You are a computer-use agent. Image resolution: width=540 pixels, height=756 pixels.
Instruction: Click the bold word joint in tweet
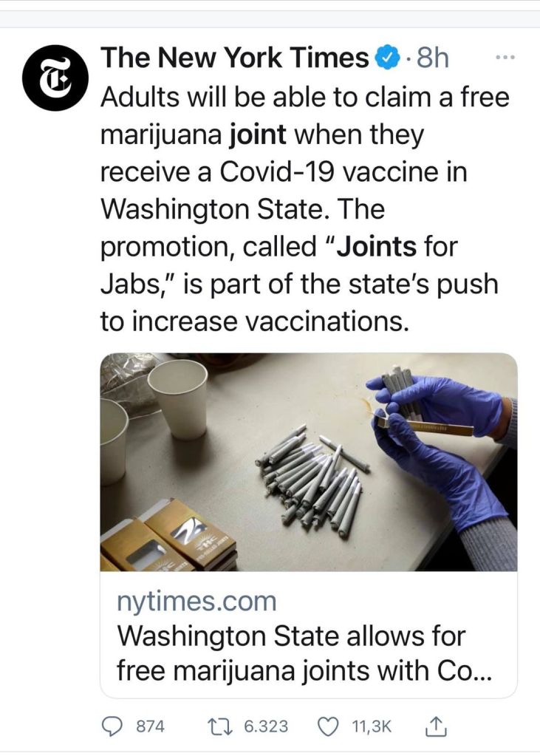(x=258, y=135)
